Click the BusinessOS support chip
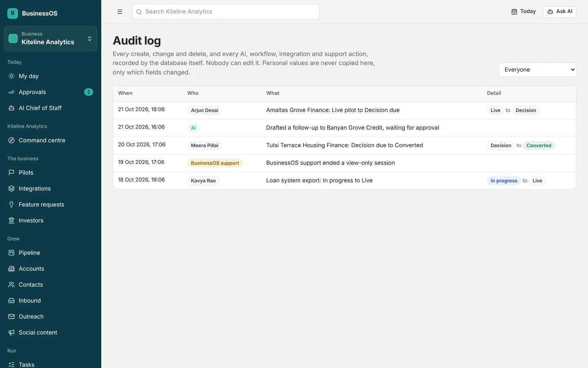 (x=215, y=163)
